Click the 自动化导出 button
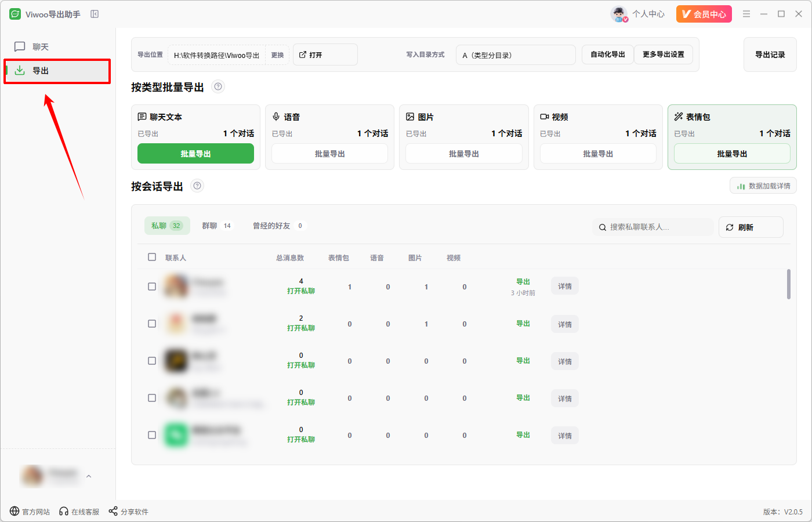812x522 pixels. pyautogui.click(x=607, y=55)
